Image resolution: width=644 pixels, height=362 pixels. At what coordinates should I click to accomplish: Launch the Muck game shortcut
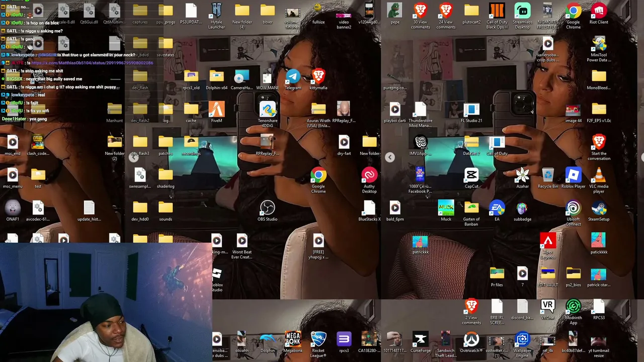[446, 211]
